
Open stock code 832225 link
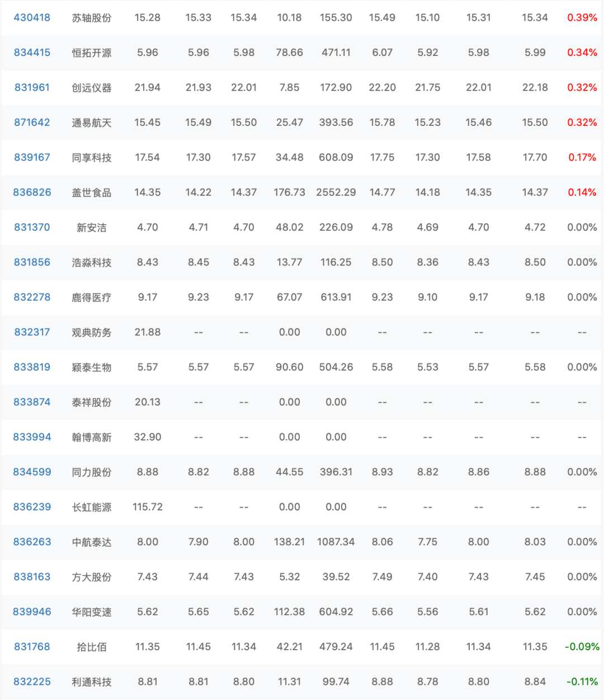[32, 682]
